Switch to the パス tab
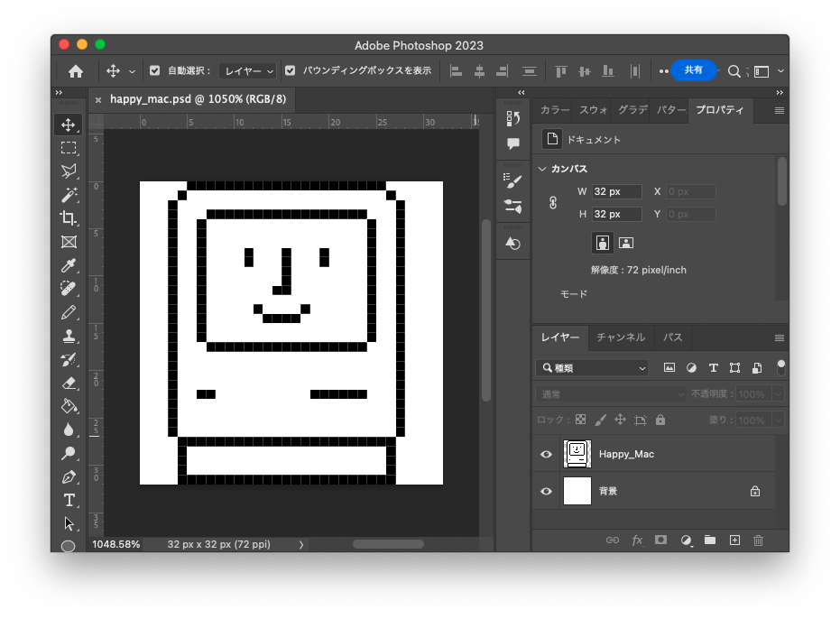Image resolution: width=840 pixels, height=619 pixels. 672,337
